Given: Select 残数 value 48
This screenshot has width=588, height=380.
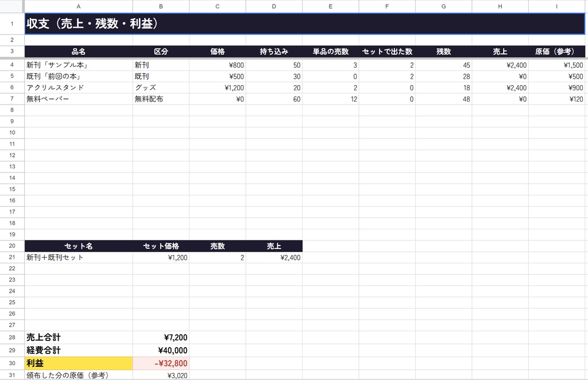Looking at the screenshot, I should tap(444, 99).
